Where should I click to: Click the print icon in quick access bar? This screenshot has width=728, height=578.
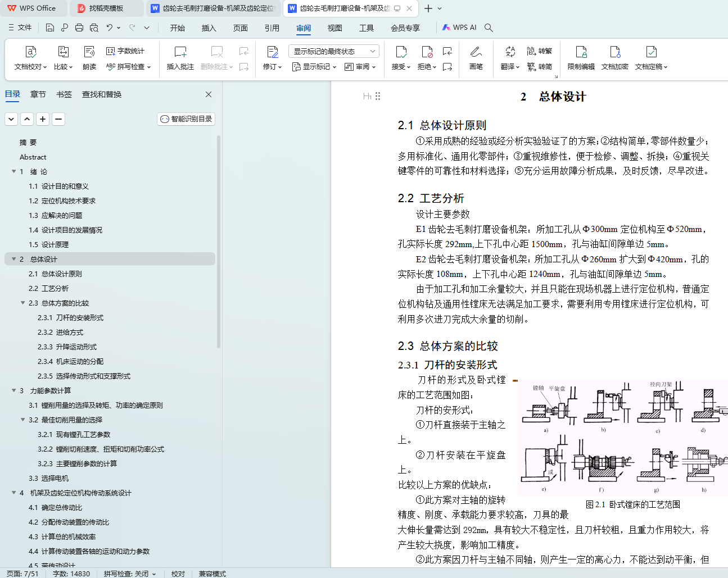[x=79, y=28]
